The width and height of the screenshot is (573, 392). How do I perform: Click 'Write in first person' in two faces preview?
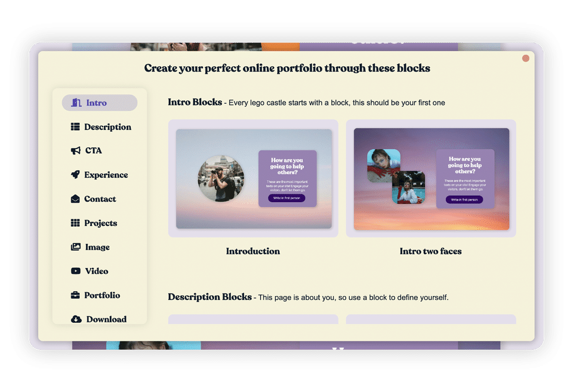[x=464, y=199]
